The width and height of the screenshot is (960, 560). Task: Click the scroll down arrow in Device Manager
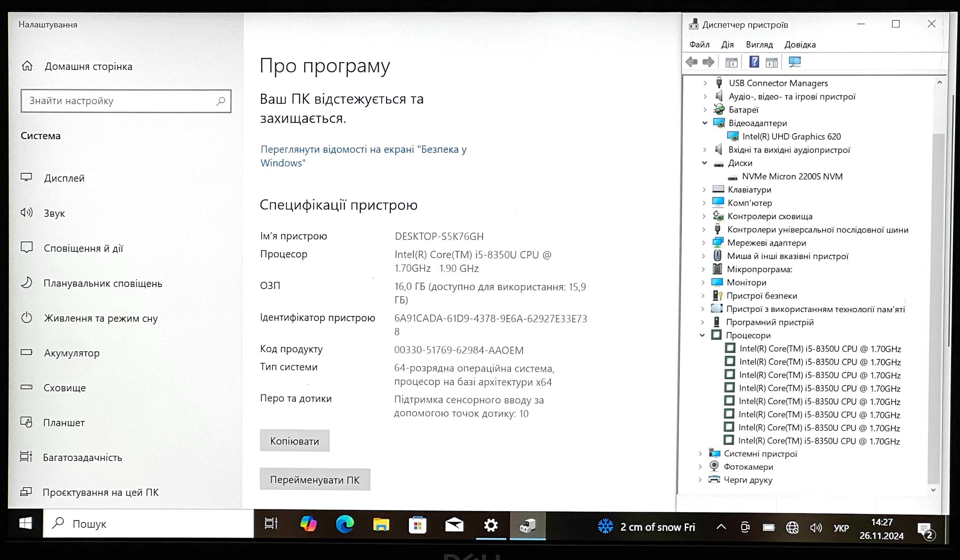[x=933, y=490]
